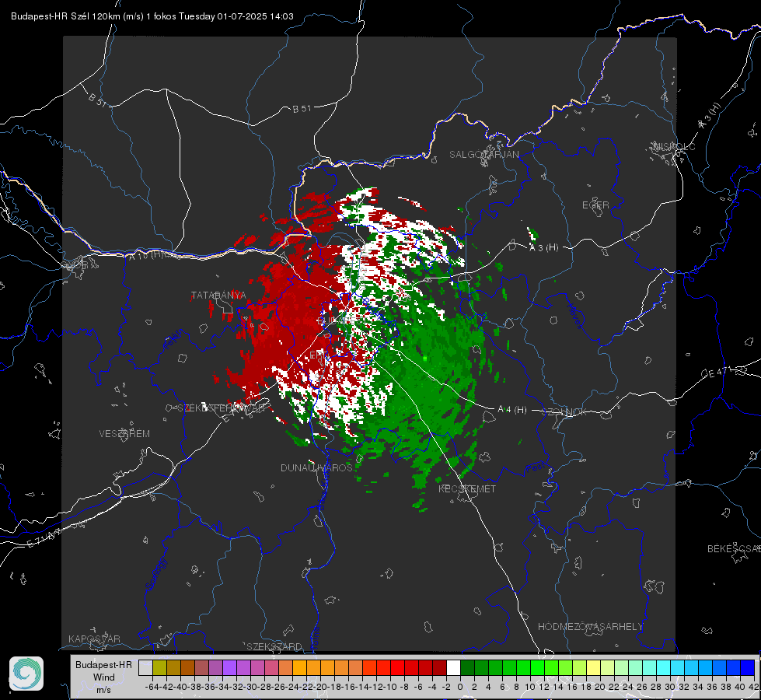Pick the olive swatch above the -64 label
The width and height of the screenshot is (761, 700).
(x=159, y=667)
